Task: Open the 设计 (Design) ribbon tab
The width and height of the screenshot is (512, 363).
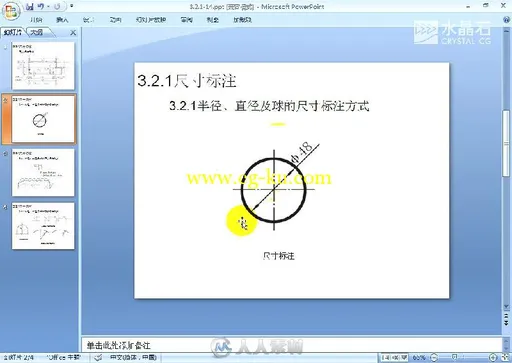Action: pos(88,20)
